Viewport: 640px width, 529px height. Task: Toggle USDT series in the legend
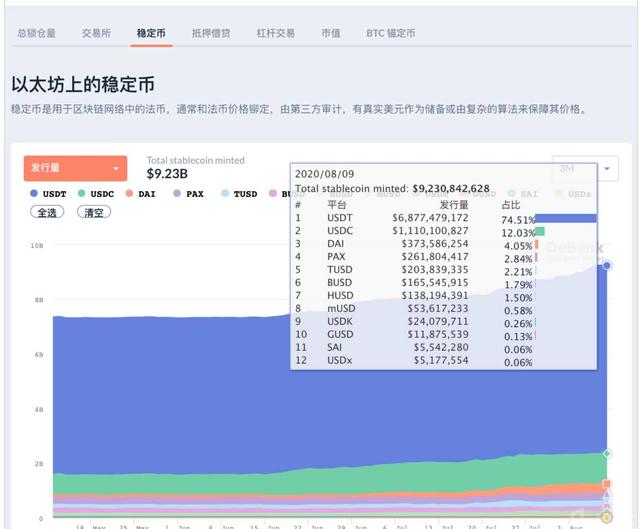49,194
